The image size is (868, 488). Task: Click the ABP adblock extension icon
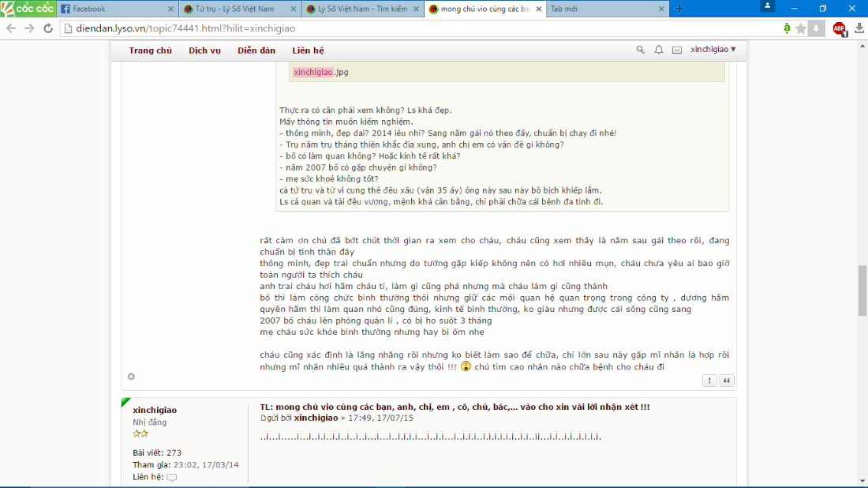839,28
